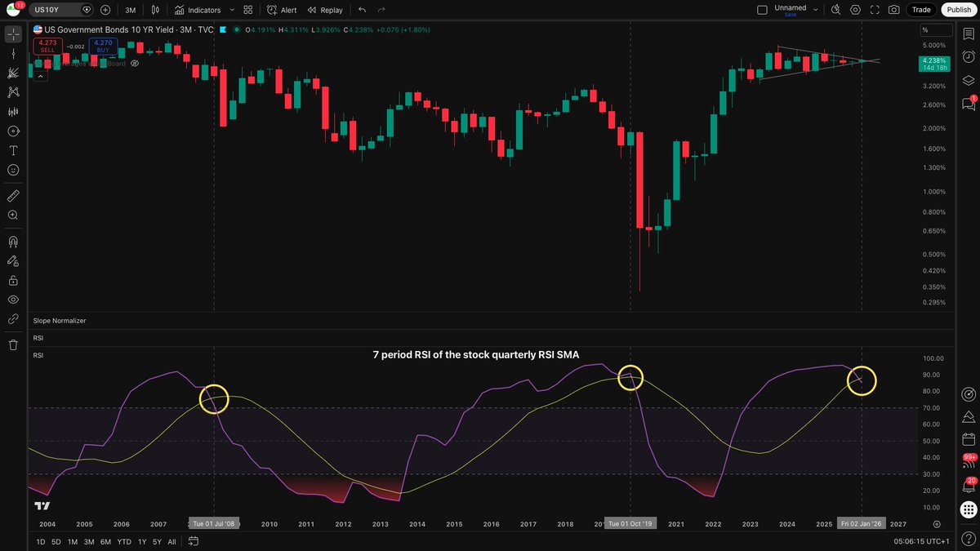Click the US10Y symbol search box

(64, 10)
